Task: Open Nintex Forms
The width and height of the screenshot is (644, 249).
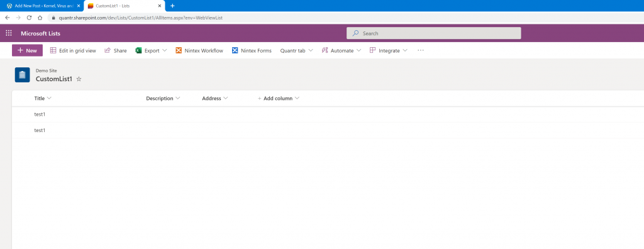Action: 252,50
